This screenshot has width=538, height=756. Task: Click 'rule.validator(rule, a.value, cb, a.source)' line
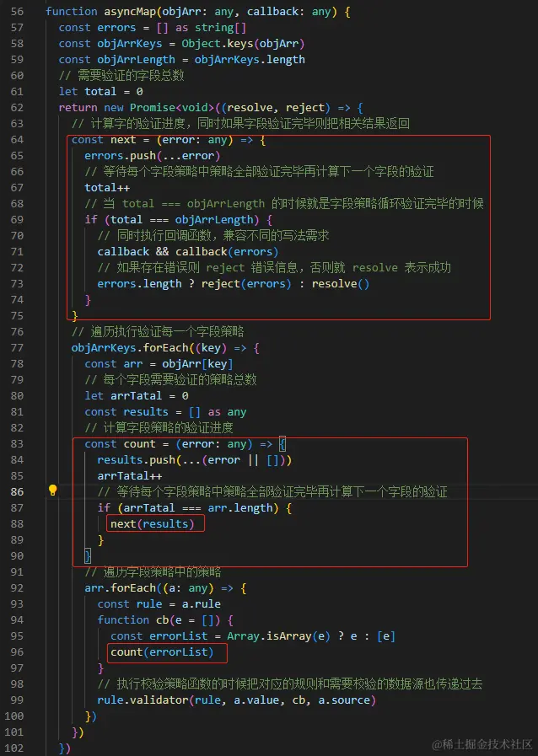pos(236,700)
